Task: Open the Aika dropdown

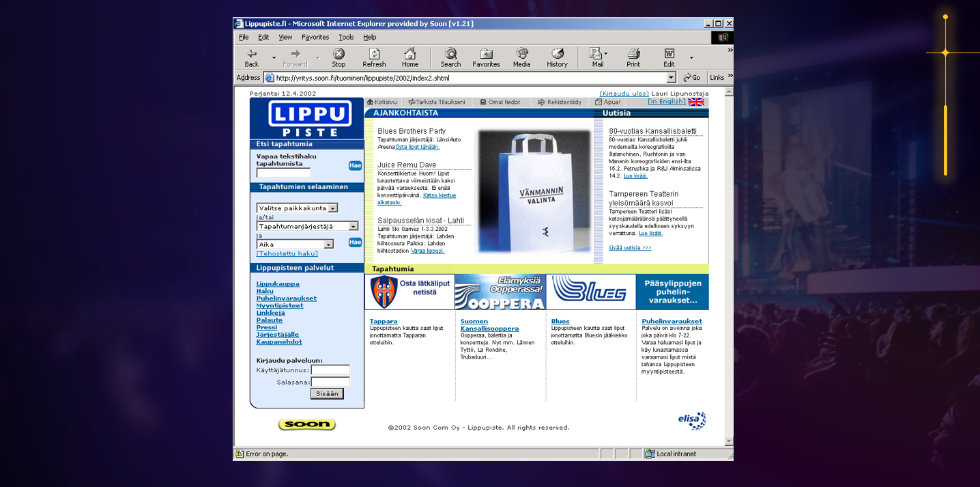Action: pos(295,244)
